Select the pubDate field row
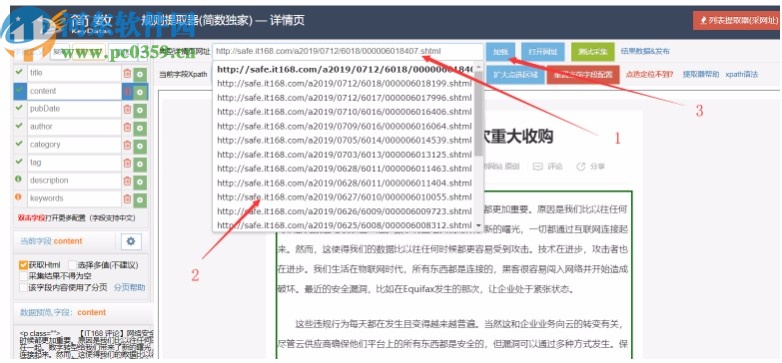782x363 pixels. click(x=74, y=109)
